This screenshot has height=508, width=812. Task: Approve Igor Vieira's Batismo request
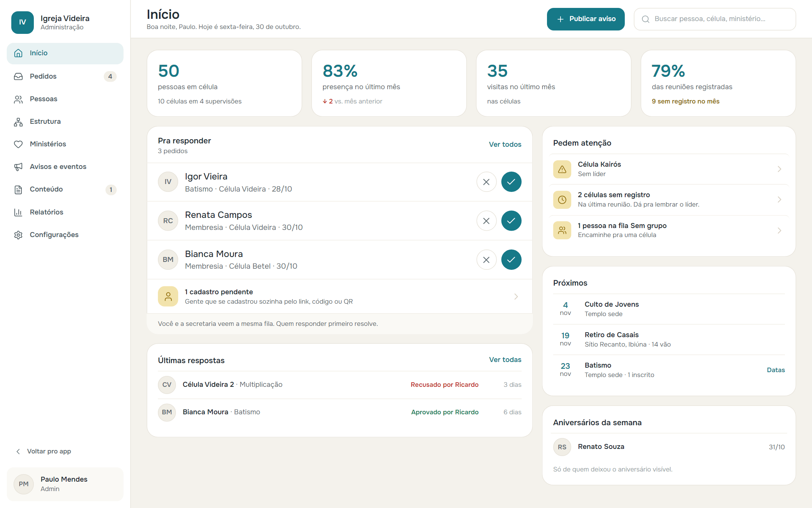point(511,182)
